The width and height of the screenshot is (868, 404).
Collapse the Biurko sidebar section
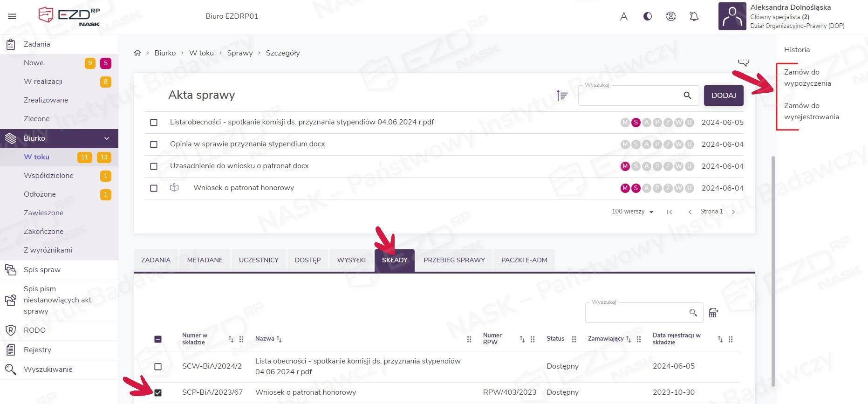tap(107, 138)
